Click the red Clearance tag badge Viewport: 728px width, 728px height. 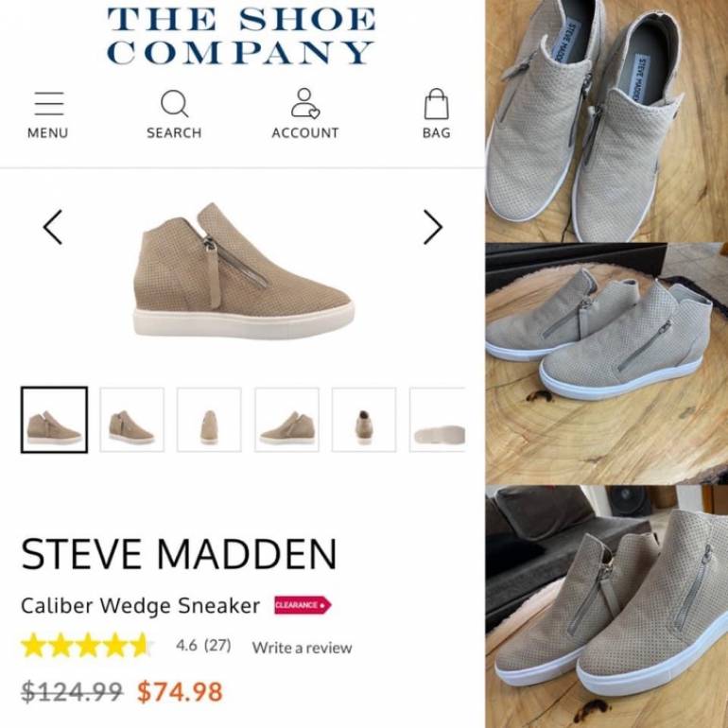[x=303, y=605]
